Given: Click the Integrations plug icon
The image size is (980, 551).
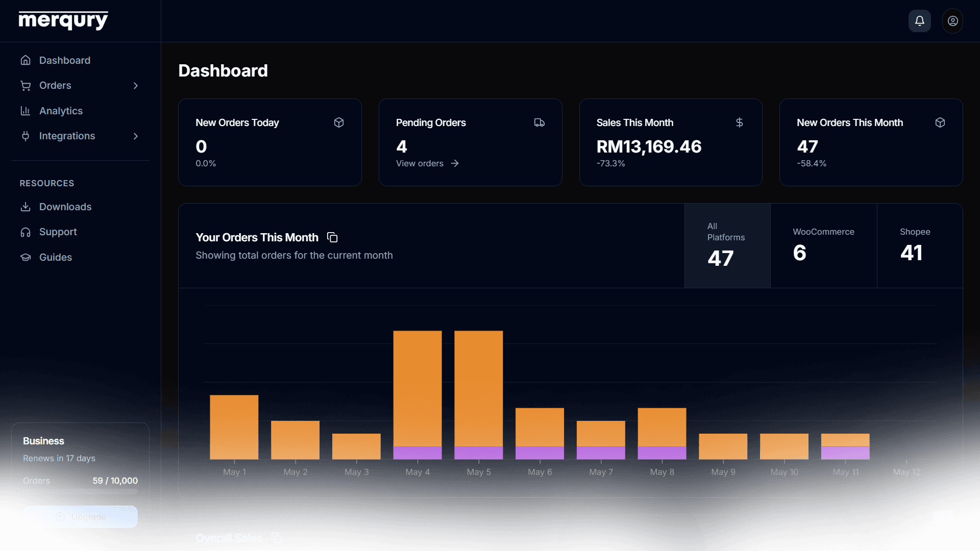Looking at the screenshot, I should click(x=26, y=136).
